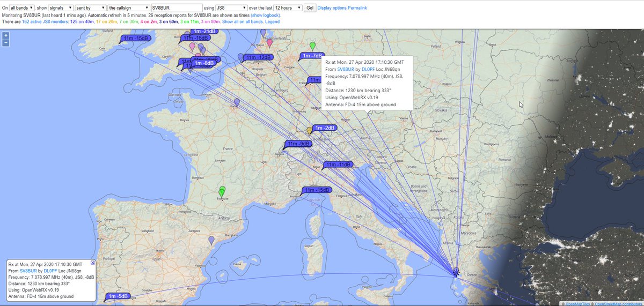644x306 pixels.
Task: Click the green monitor pin in Germany
Action: click(x=312, y=46)
